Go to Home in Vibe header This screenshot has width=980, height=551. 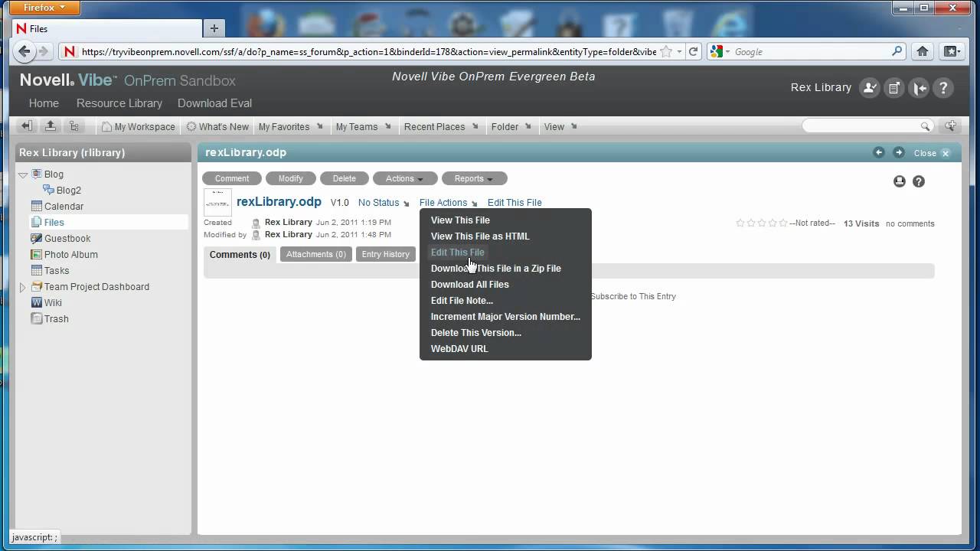(x=44, y=103)
